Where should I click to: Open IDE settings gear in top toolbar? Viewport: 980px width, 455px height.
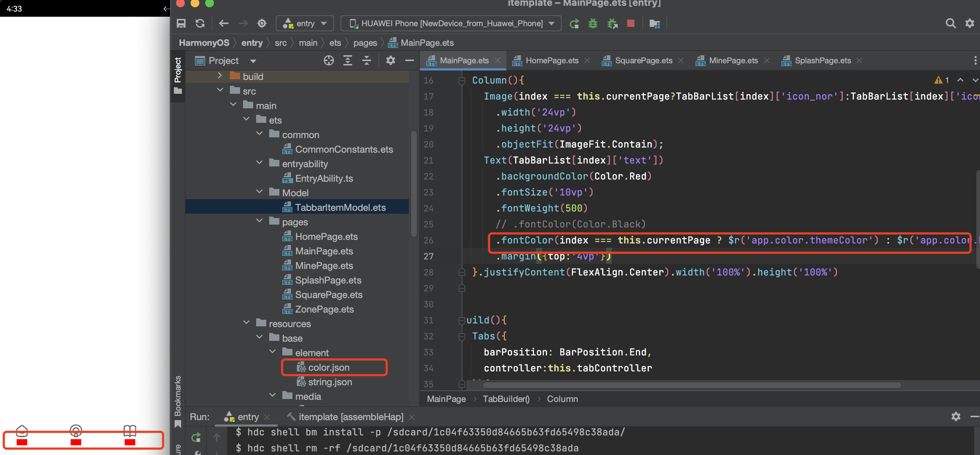point(970,24)
